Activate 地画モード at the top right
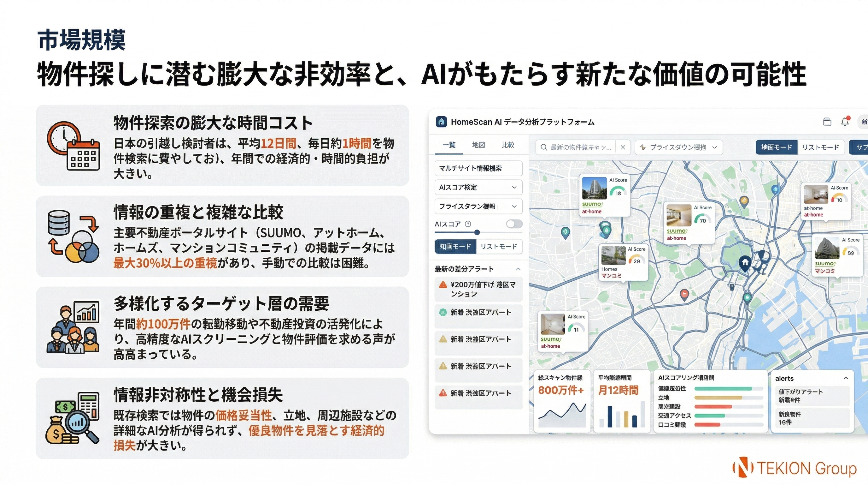 point(776,147)
